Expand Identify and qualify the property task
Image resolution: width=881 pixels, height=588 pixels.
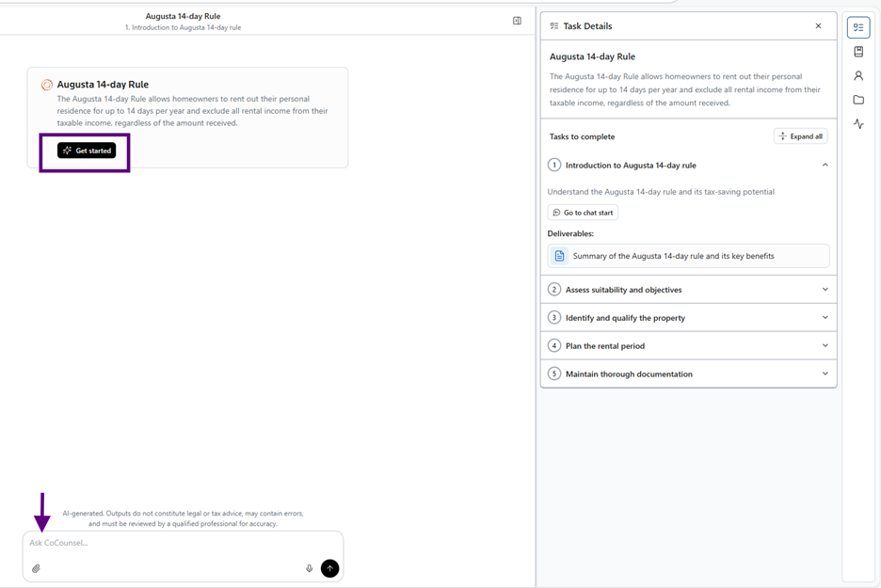tap(825, 318)
